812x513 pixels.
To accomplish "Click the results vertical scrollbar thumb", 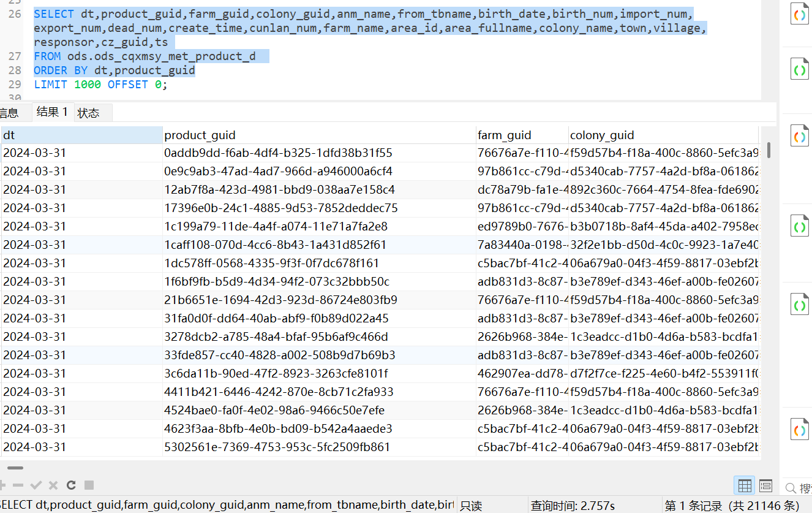I will (x=768, y=149).
